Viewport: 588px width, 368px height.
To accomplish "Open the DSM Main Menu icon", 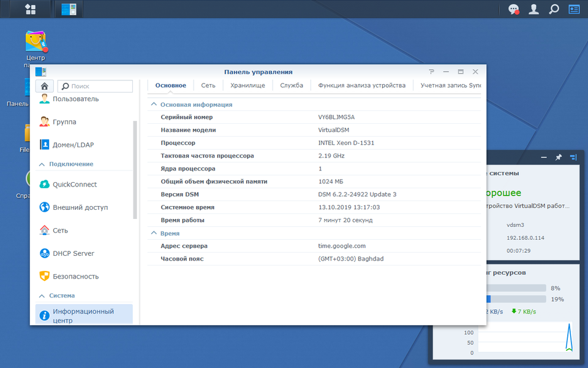I will pos(31,9).
